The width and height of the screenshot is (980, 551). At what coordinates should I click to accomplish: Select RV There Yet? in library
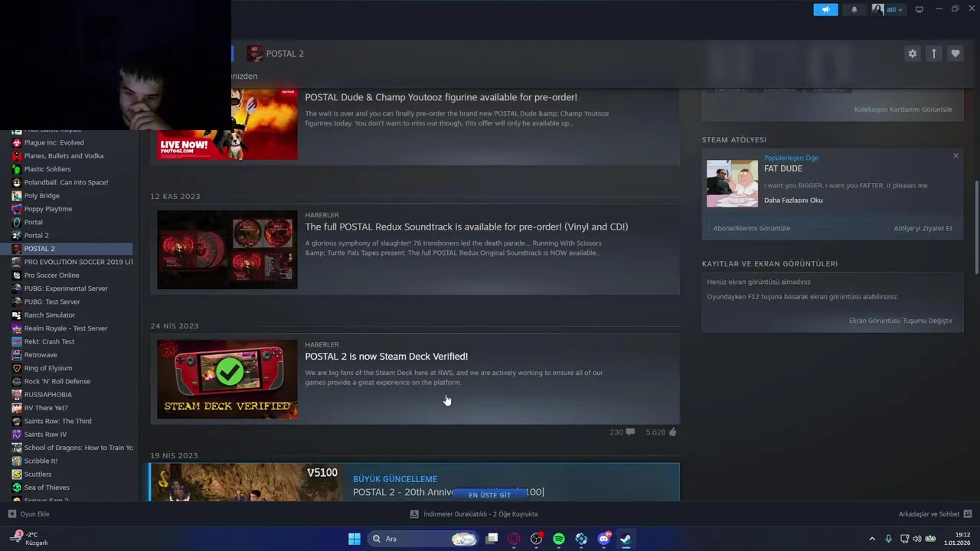(46, 408)
